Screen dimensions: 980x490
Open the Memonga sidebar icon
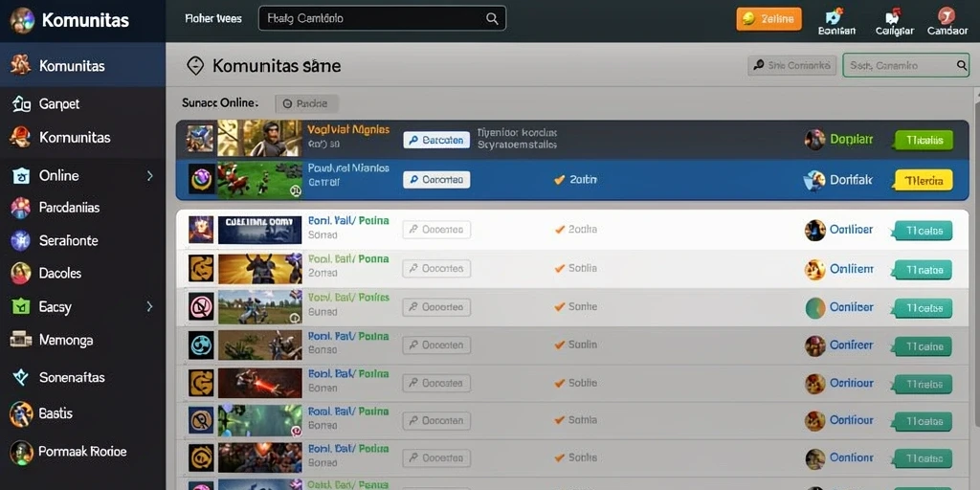pos(21,339)
